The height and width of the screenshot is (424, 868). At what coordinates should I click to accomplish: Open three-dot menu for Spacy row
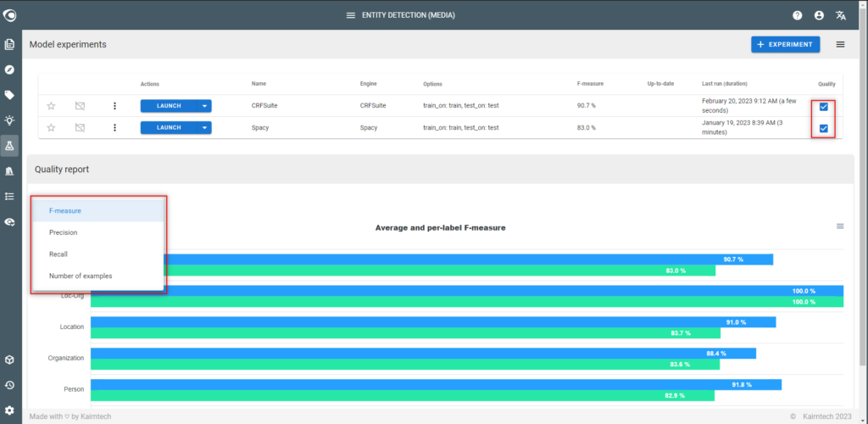click(114, 128)
